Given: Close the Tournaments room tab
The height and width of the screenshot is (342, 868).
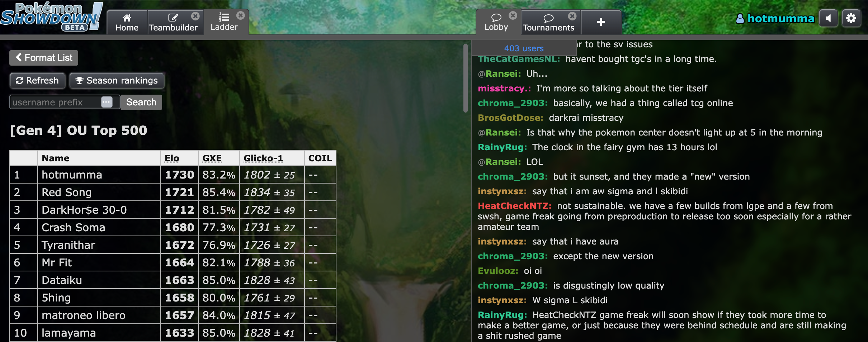Looking at the screenshot, I should (572, 16).
